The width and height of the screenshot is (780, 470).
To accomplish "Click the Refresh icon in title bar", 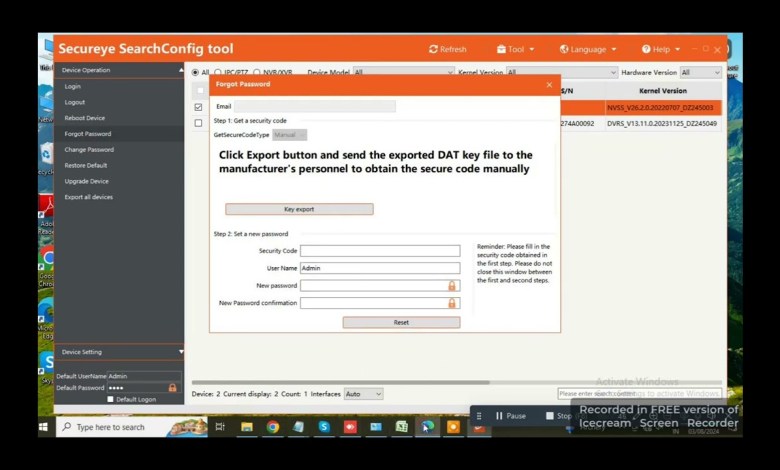I will point(433,49).
